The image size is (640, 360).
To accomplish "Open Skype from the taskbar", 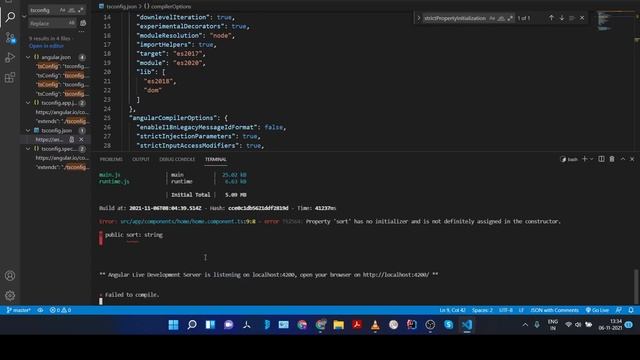I will click(x=449, y=325).
